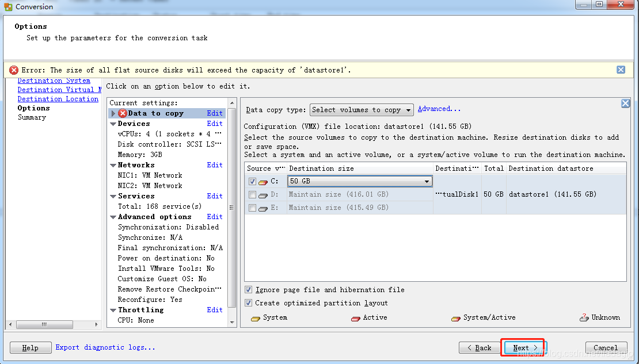The width and height of the screenshot is (639, 364).
Task: Click the Back button
Action: 479,348
